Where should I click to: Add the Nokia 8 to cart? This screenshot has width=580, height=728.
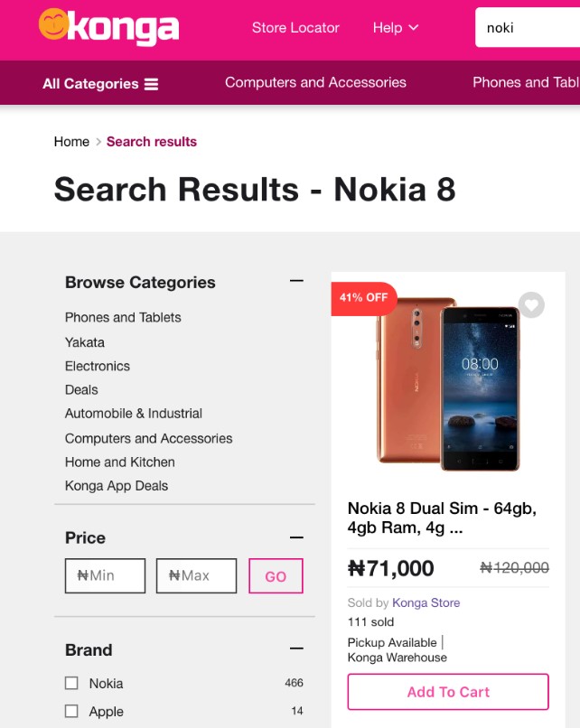447,692
